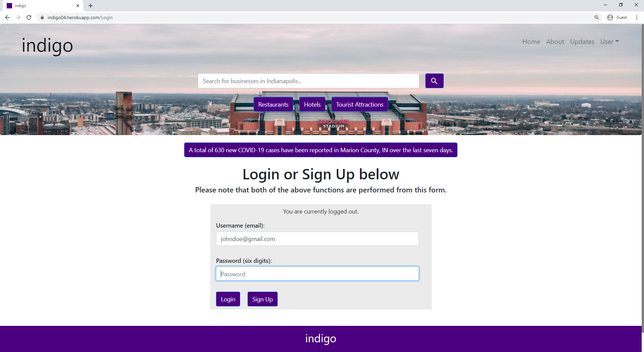Viewport: 644px width, 352px height.
Task: Open the browser zoom magnifier icon
Action: (596, 17)
